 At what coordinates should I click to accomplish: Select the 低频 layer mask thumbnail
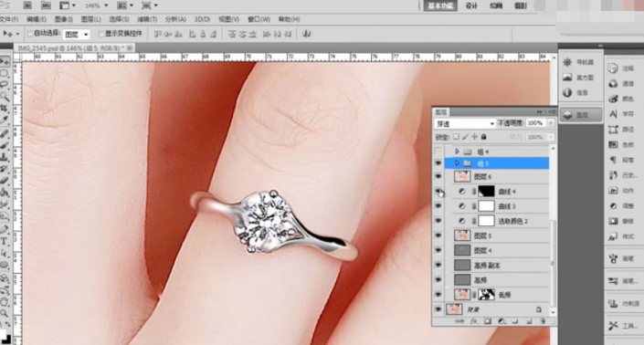point(486,295)
